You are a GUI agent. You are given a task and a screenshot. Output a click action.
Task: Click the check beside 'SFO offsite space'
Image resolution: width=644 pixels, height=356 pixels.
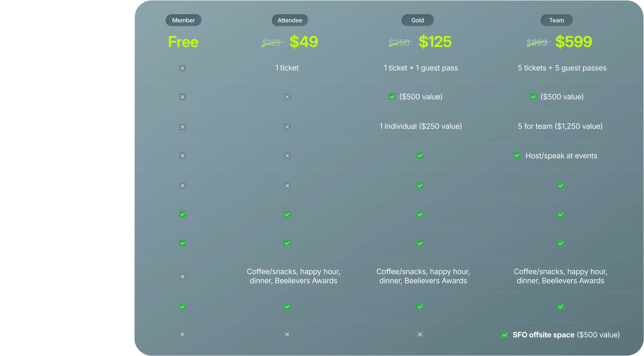505,335
